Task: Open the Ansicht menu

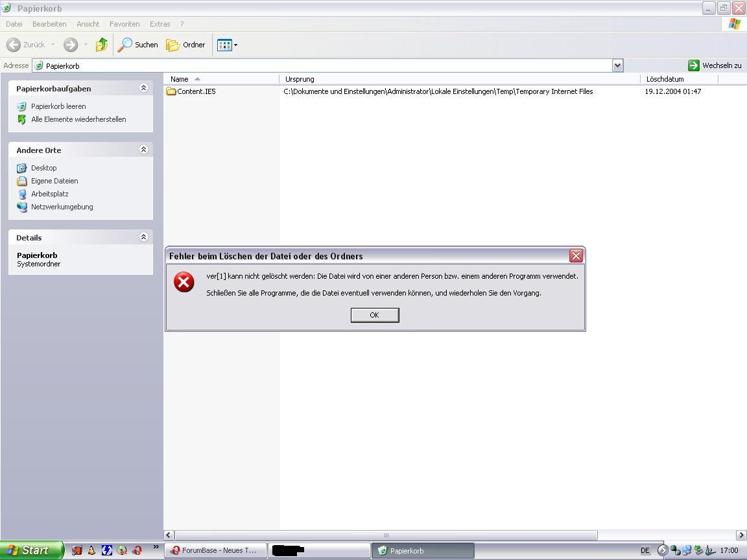Action: pyautogui.click(x=88, y=24)
